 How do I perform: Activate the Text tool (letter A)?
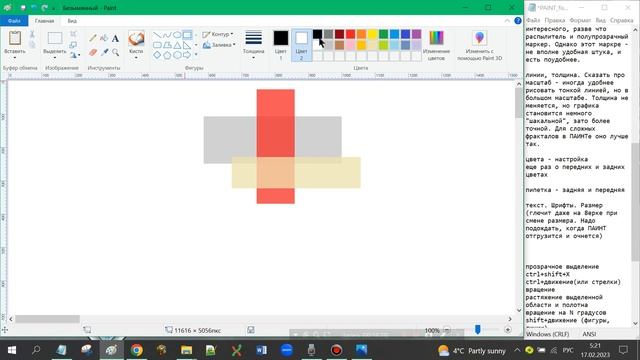116,39
